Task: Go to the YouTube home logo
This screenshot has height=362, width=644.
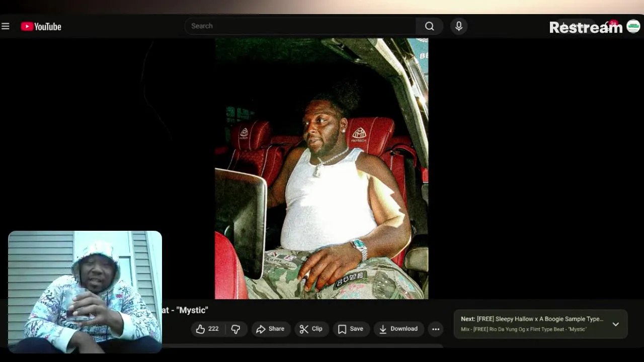Action: click(41, 27)
